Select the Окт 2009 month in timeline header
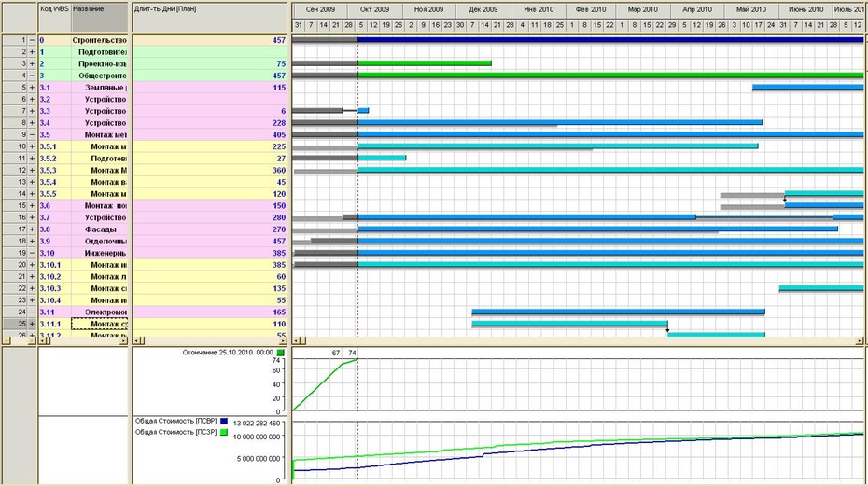Image resolution: width=868 pixels, height=486 pixels. click(x=375, y=9)
